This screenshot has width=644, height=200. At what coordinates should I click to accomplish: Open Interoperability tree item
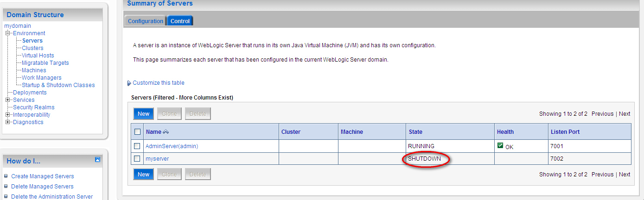tap(32, 115)
